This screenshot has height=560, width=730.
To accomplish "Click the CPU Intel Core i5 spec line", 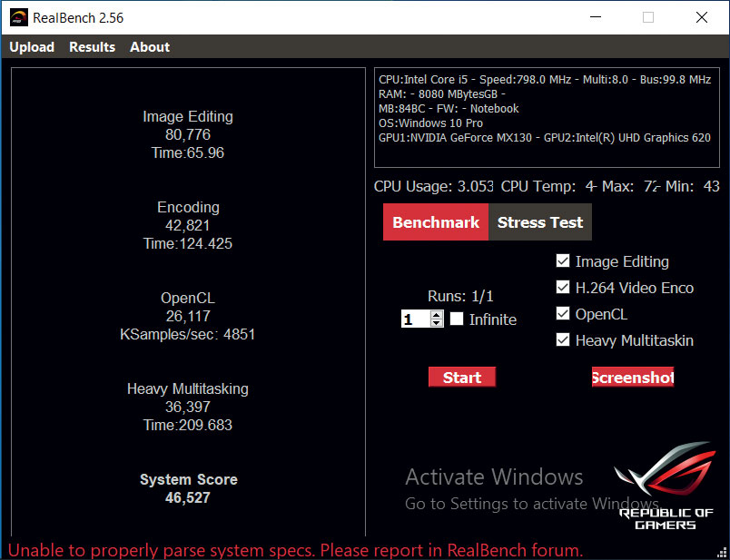I will coord(545,80).
